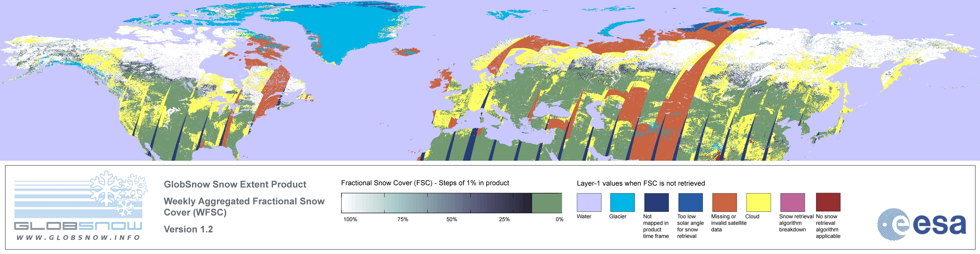This screenshot has height=254, width=980.
Task: Select the 'Snow retrieval algorithm breakdown' swatch
Action: pos(793,202)
